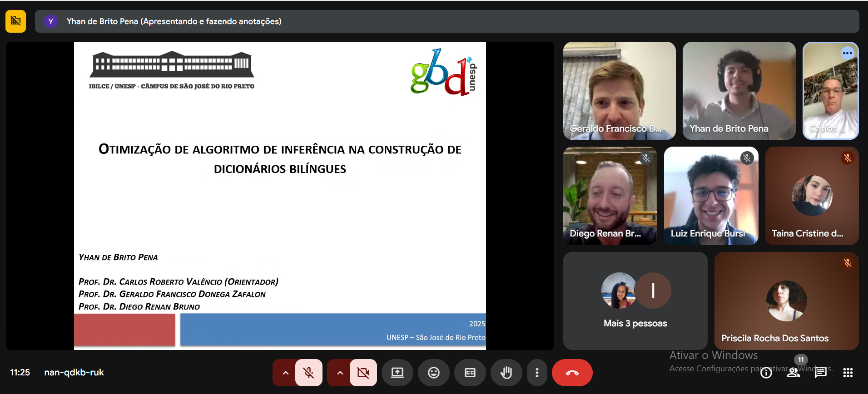This screenshot has width=868, height=394.
Task: Select Luiz Enrique Bursi video tile
Action: tap(711, 196)
